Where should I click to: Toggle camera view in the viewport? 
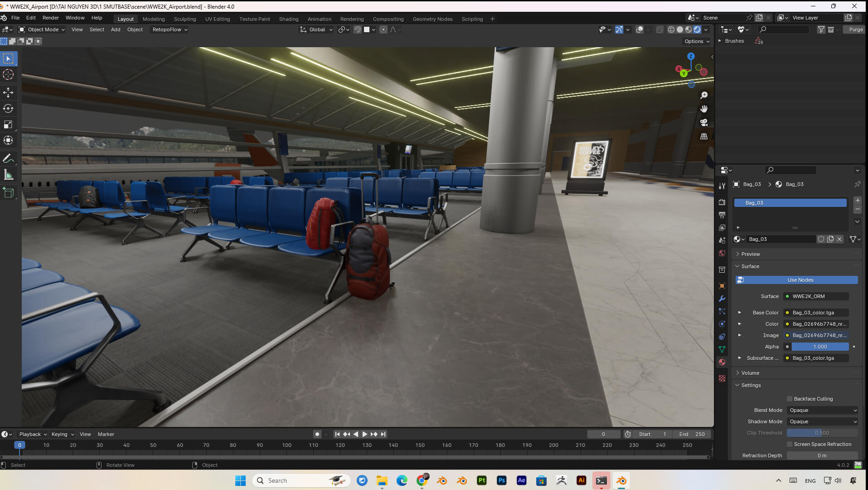(x=704, y=122)
